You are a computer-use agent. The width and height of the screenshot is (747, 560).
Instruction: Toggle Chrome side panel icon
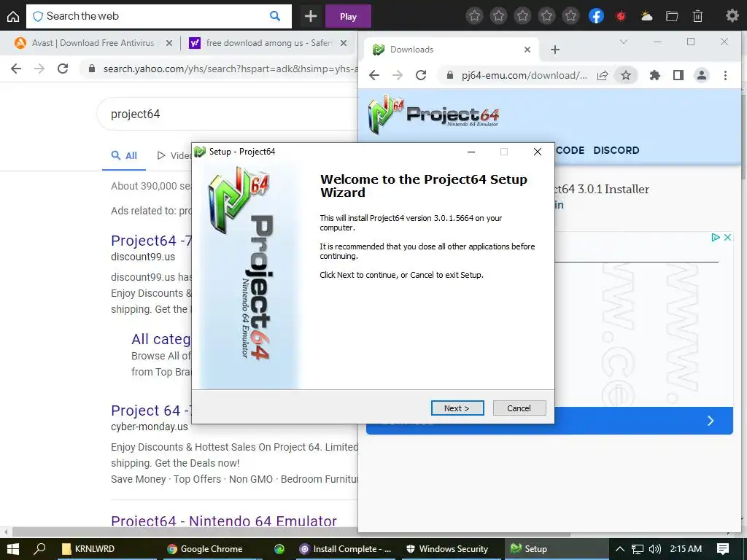(678, 75)
